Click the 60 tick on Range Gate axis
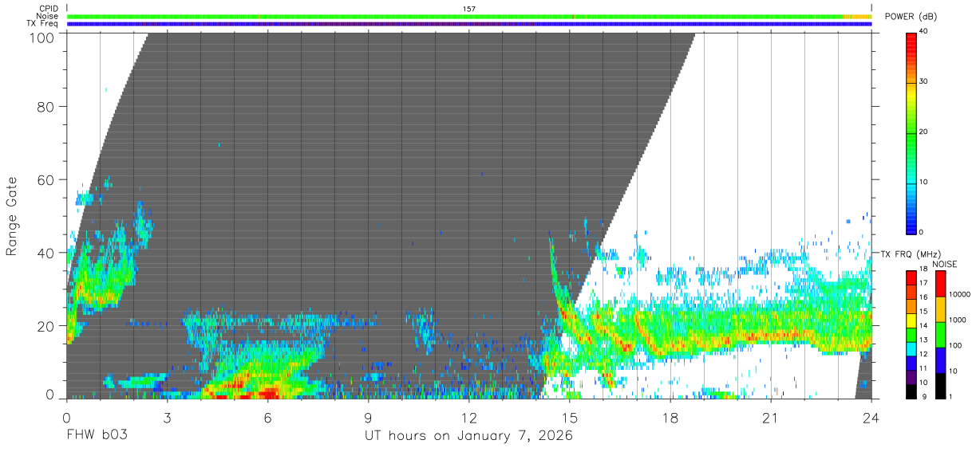The image size is (980, 452). tap(46, 179)
